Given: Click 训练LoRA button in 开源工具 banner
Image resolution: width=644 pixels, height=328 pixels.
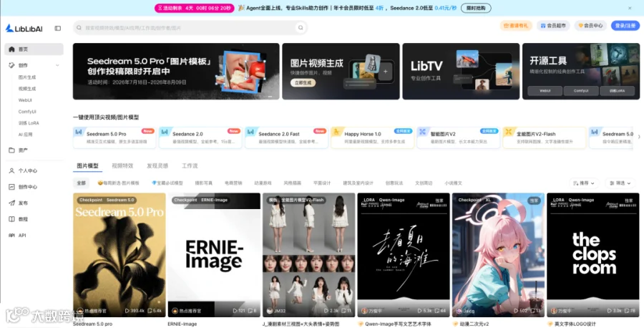Looking at the screenshot, I should pyautogui.click(x=617, y=90).
